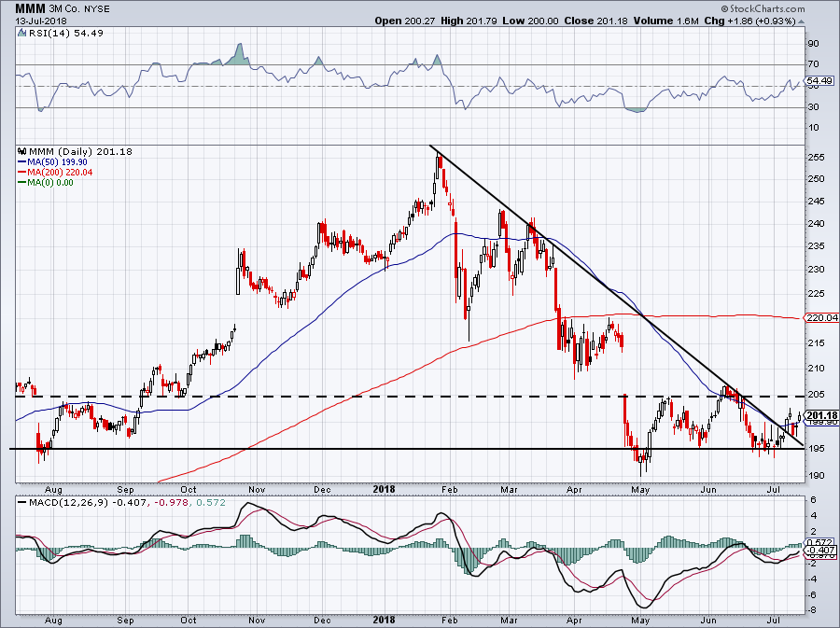
Task: Click the RSI area-chart icon beside RSI(14)
Action: (x=21, y=34)
